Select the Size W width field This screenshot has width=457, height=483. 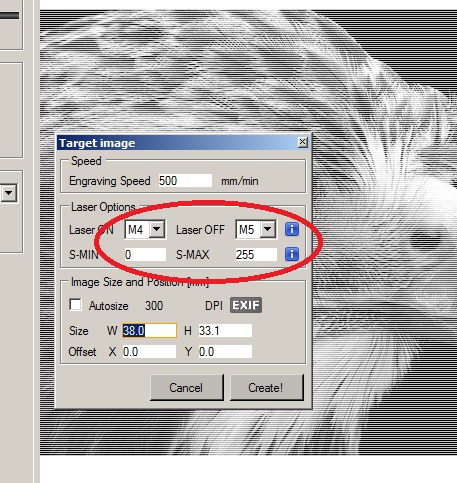pyautogui.click(x=149, y=330)
